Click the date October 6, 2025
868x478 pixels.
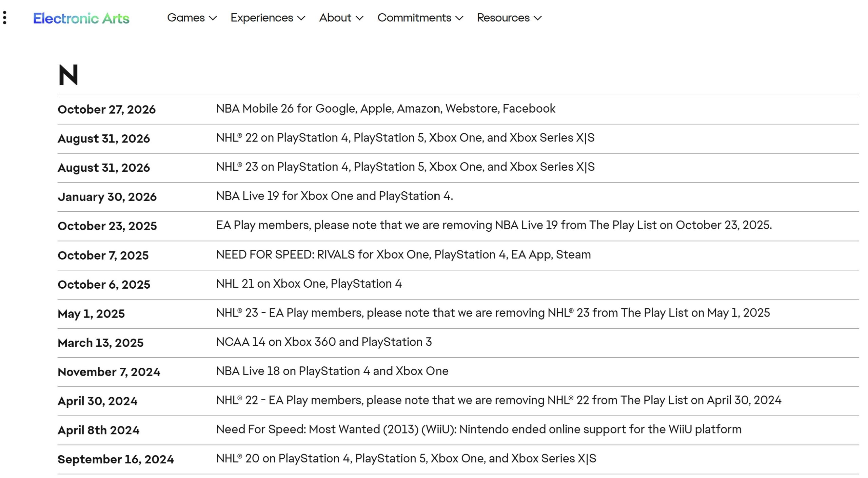(104, 285)
